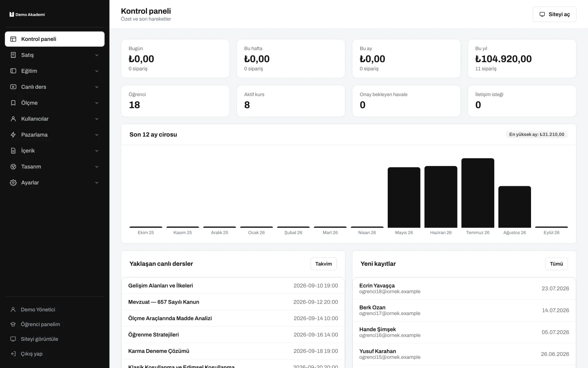Open the Ayarlar sidebar menu
Screen dimensions: 588x368
click(55, 183)
